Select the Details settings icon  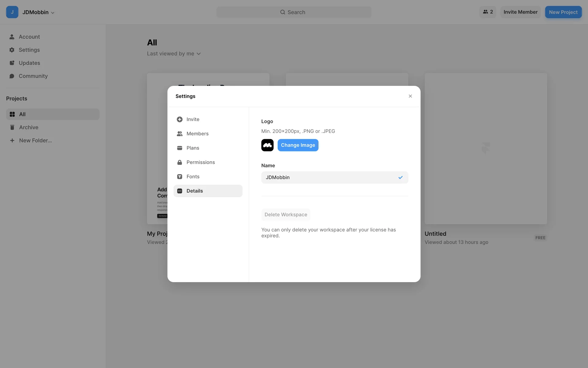pyautogui.click(x=179, y=191)
